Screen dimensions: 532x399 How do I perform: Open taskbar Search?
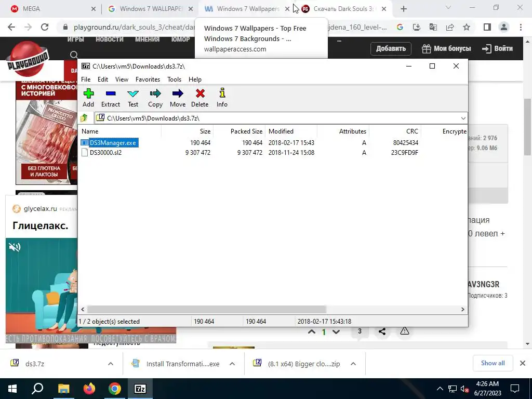[37, 389]
